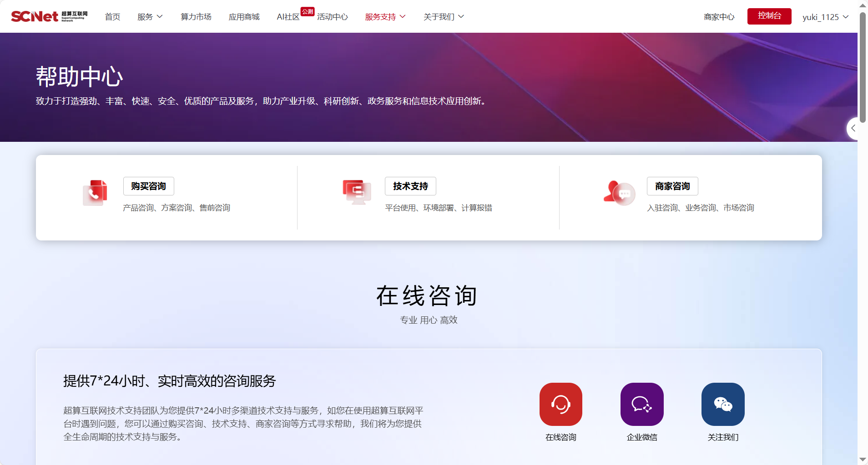Click the 购买咨询 button
868x465 pixels.
pyautogui.click(x=148, y=186)
